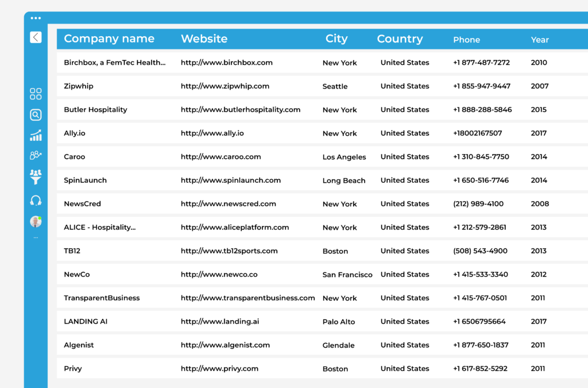The height and width of the screenshot is (388, 588).
Task: Click the Website column header
Action: click(x=204, y=39)
